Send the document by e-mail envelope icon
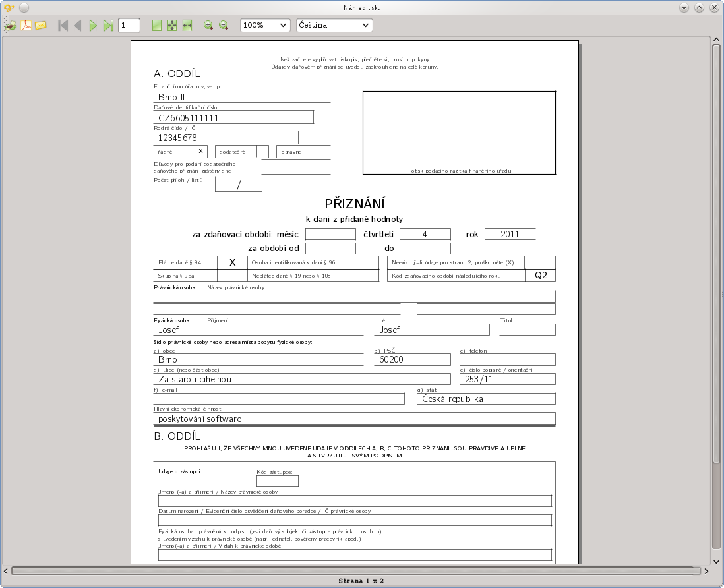 (41, 26)
